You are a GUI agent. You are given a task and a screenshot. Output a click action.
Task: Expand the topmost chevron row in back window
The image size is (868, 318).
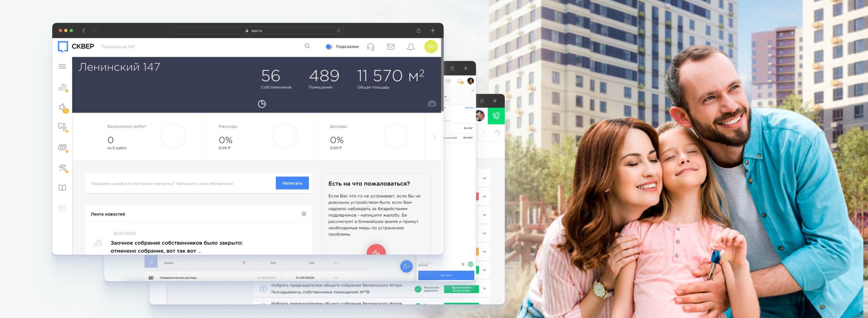point(484,178)
